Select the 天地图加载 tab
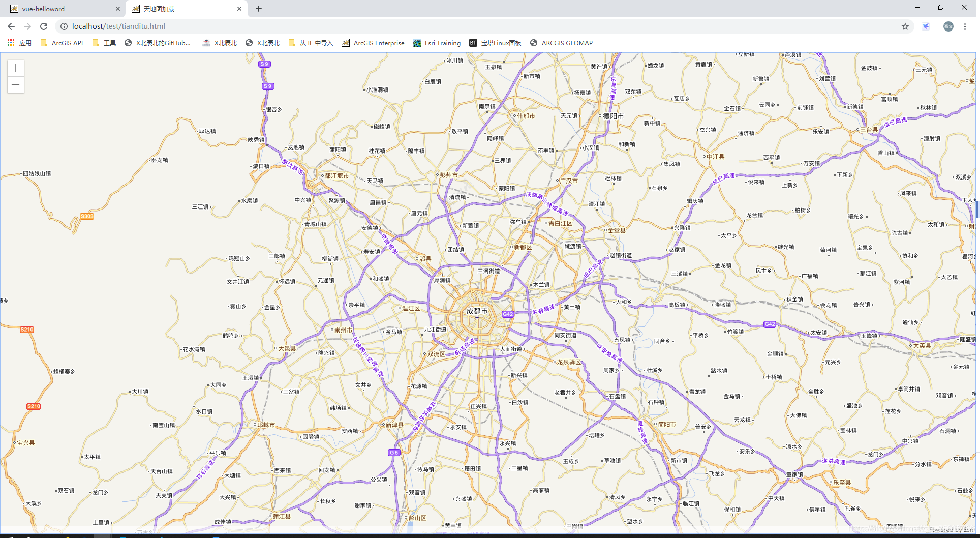The image size is (980, 538). coord(183,9)
